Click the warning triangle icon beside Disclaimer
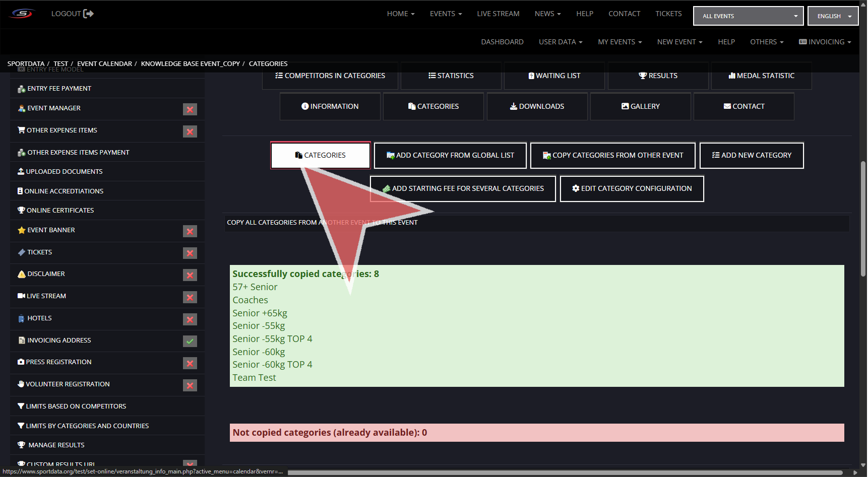Viewport: 868px width, 477px height. 21,274
